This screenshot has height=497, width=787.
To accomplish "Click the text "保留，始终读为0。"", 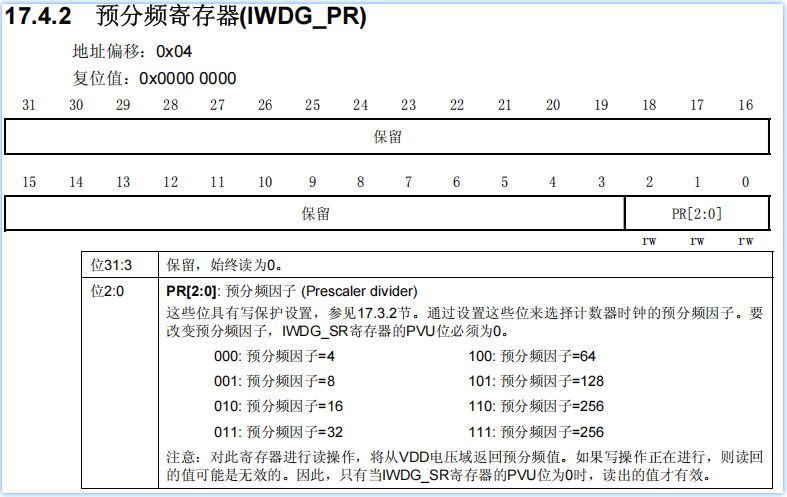I will click(x=224, y=265).
